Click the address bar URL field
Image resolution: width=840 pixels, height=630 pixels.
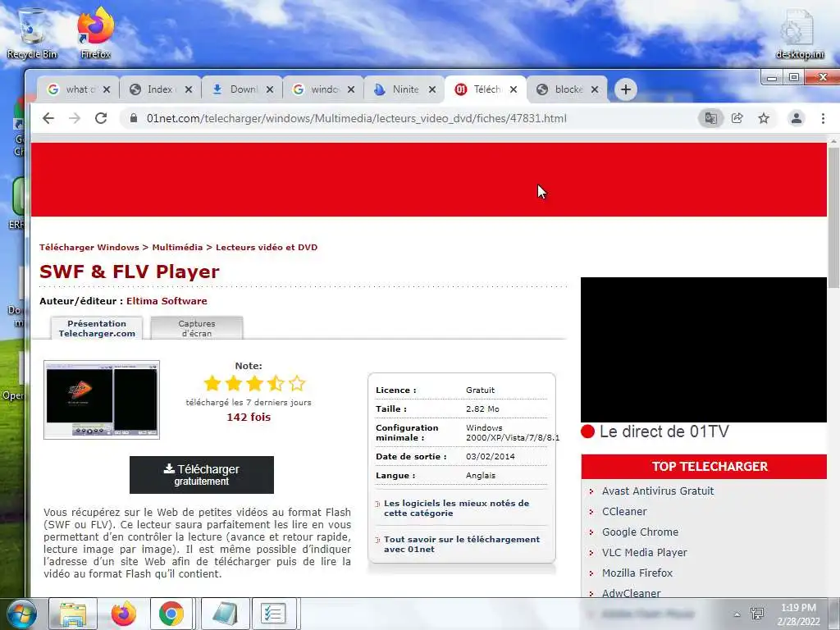356,118
